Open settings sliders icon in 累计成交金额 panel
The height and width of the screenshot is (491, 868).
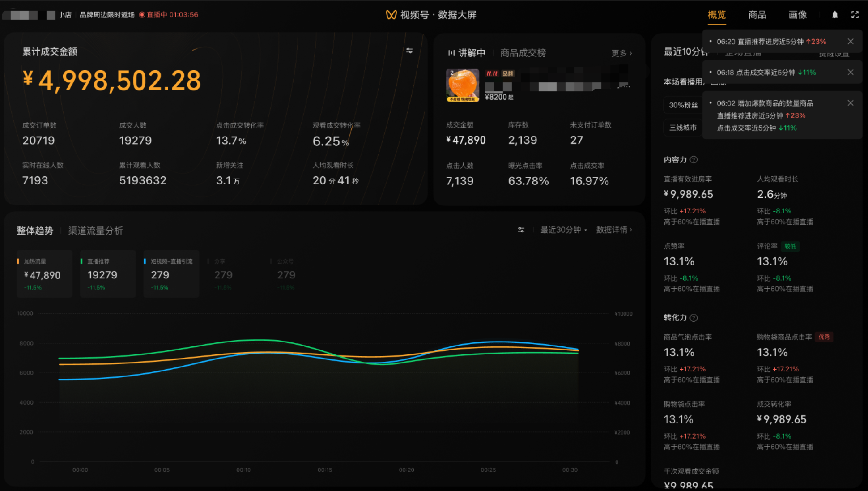click(x=409, y=51)
